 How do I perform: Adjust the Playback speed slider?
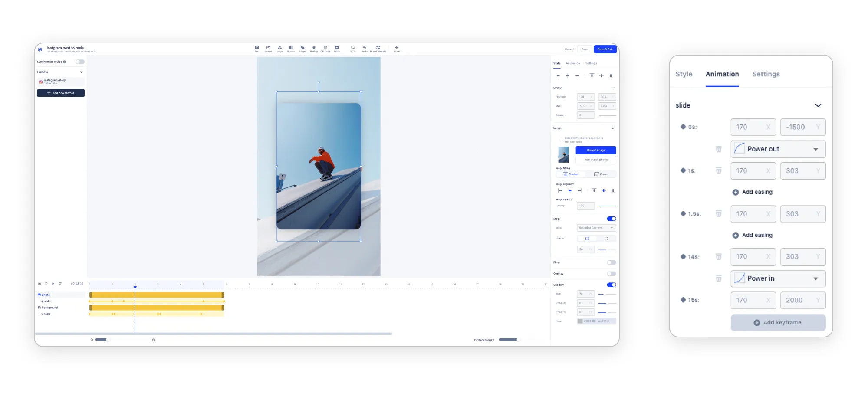pyautogui.click(x=509, y=340)
